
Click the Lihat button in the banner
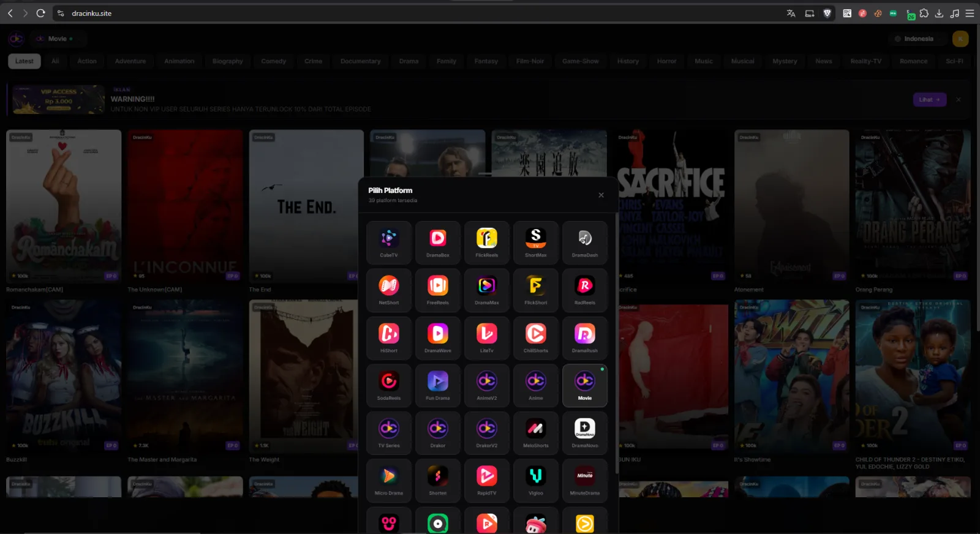coord(930,99)
